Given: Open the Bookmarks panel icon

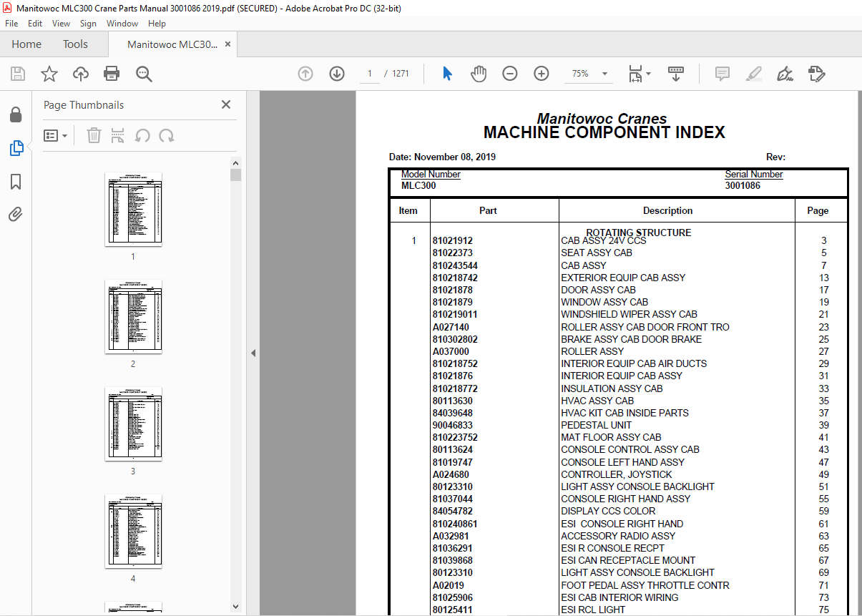Looking at the screenshot, I should [16, 182].
